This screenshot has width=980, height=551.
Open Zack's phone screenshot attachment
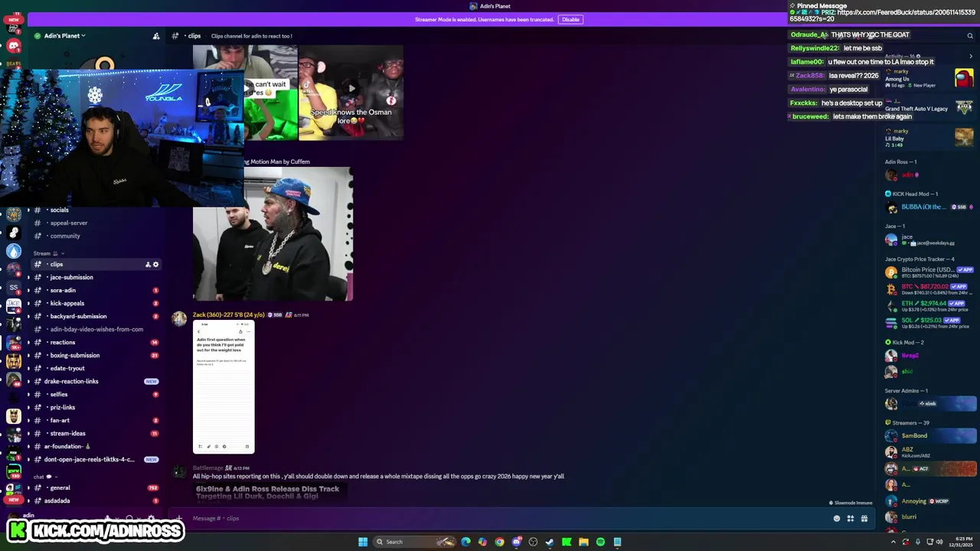pyautogui.click(x=224, y=387)
